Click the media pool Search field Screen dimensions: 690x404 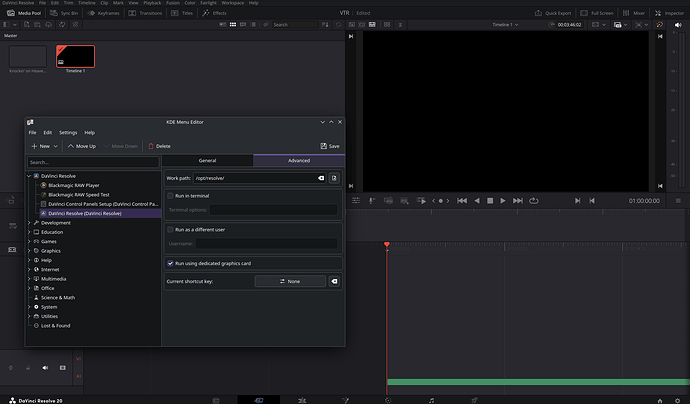pos(294,25)
